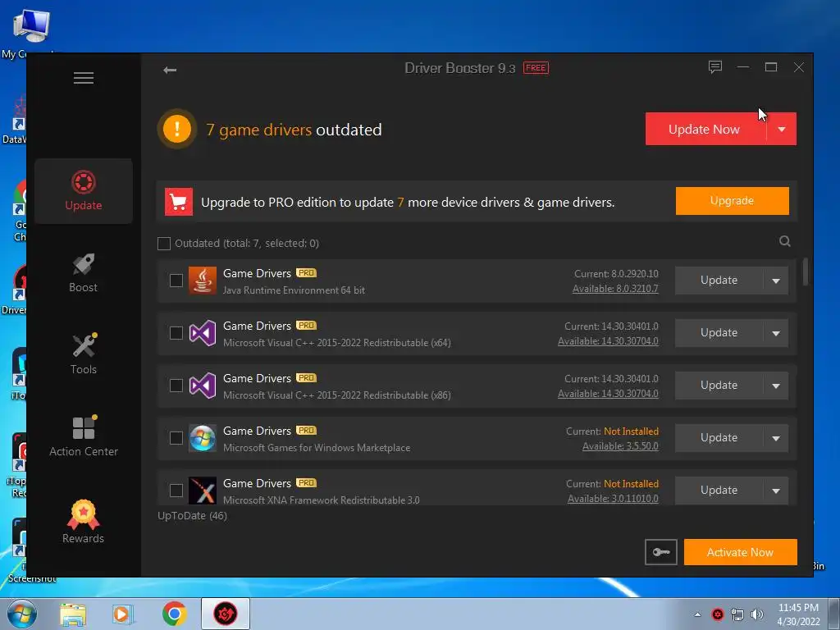
Task: Open the Action Center sidebar tab
Action: pyautogui.click(x=84, y=436)
